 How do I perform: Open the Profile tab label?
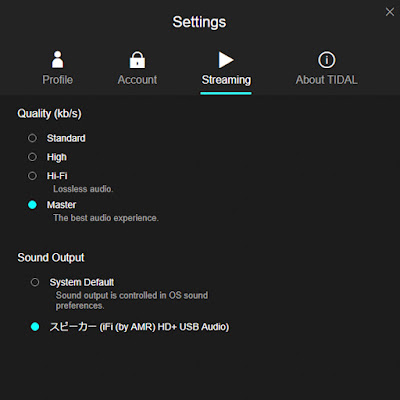coord(57,80)
